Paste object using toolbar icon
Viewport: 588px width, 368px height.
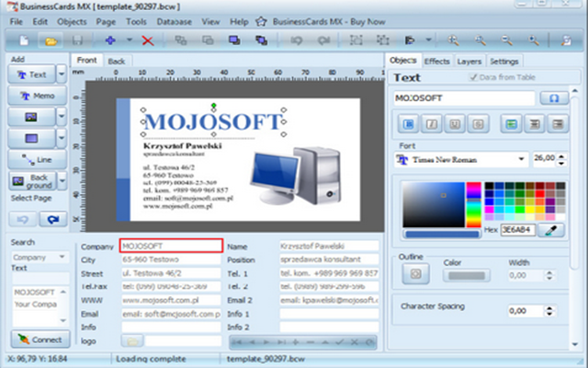coord(208,40)
